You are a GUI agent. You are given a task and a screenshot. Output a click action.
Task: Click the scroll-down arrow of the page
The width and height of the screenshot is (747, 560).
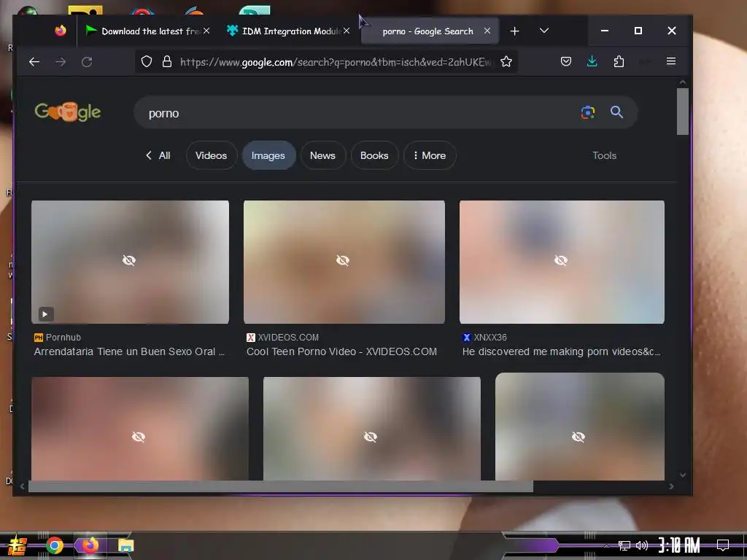(x=683, y=475)
